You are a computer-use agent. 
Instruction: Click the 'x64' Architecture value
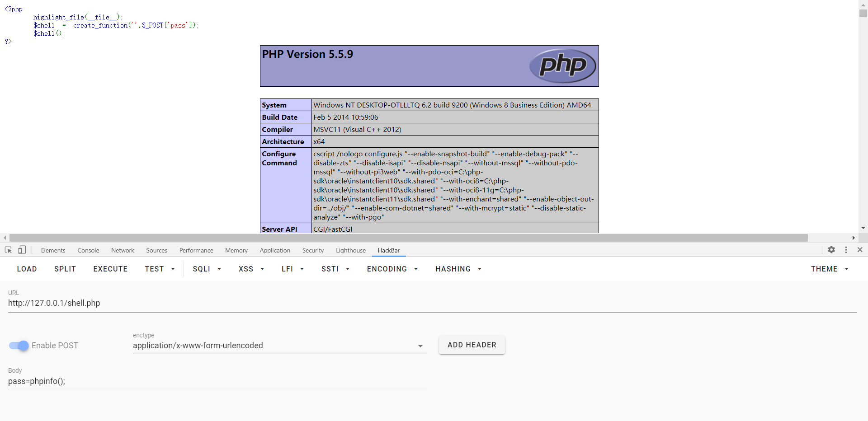pos(319,142)
